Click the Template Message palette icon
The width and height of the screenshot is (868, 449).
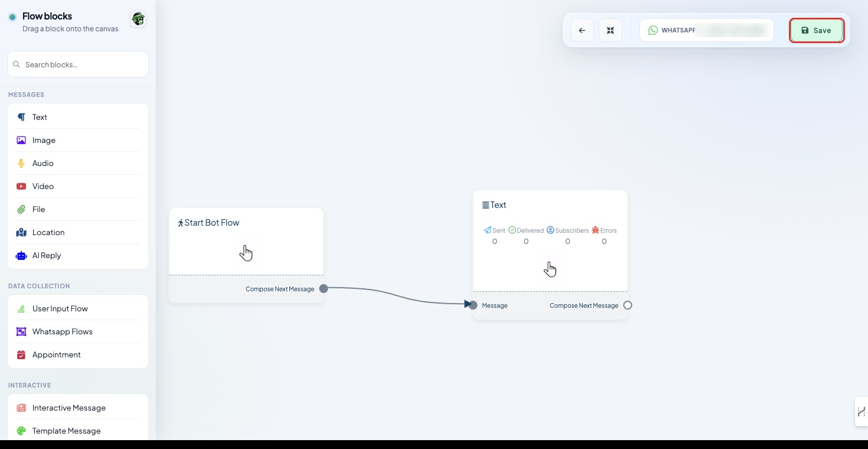[x=21, y=431]
